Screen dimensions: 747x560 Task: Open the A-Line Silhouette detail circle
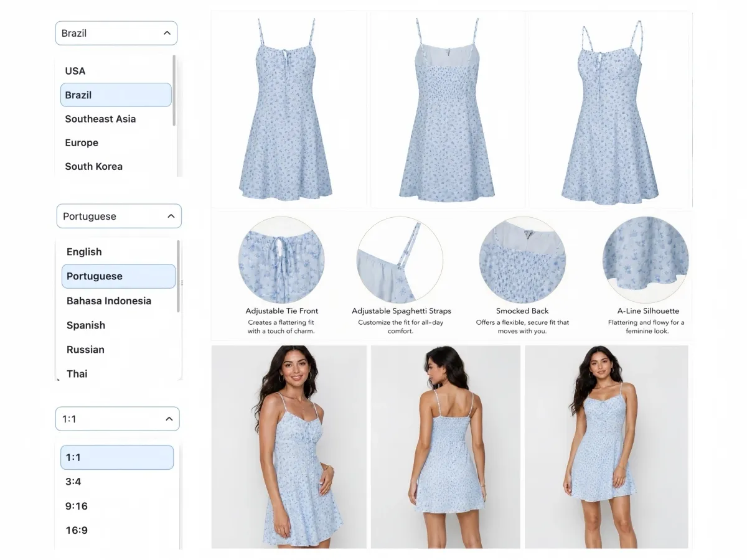coord(646,260)
